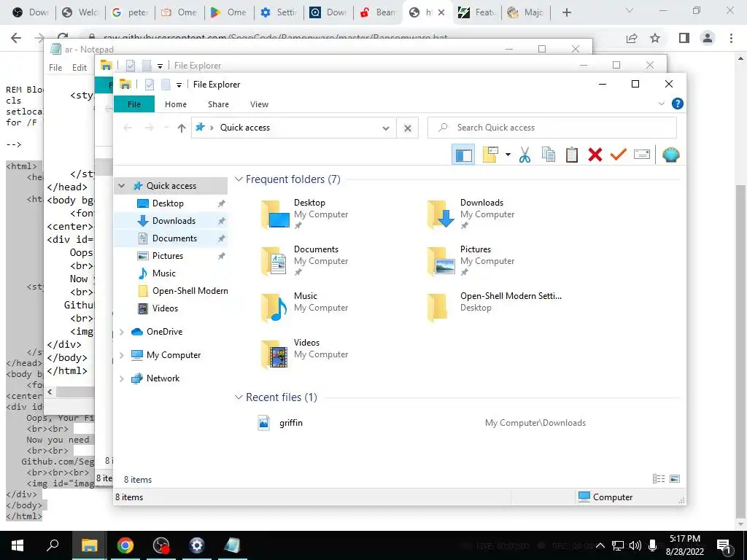747x560 pixels.
Task: Switch to the Share ribbon tab
Action: [218, 104]
